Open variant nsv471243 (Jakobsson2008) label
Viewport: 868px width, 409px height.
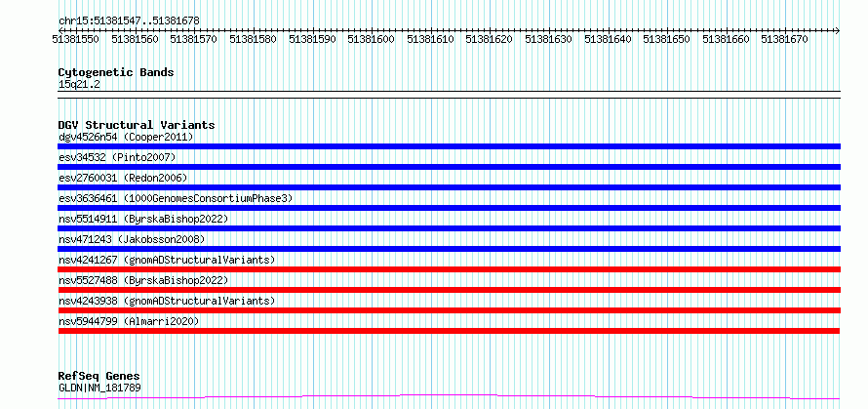[132, 239]
